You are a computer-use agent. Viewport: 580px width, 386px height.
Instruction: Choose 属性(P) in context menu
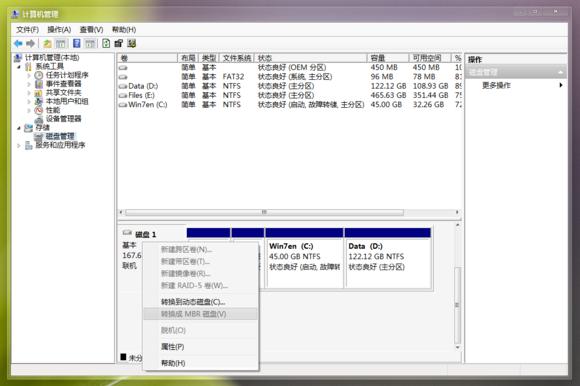point(201,347)
